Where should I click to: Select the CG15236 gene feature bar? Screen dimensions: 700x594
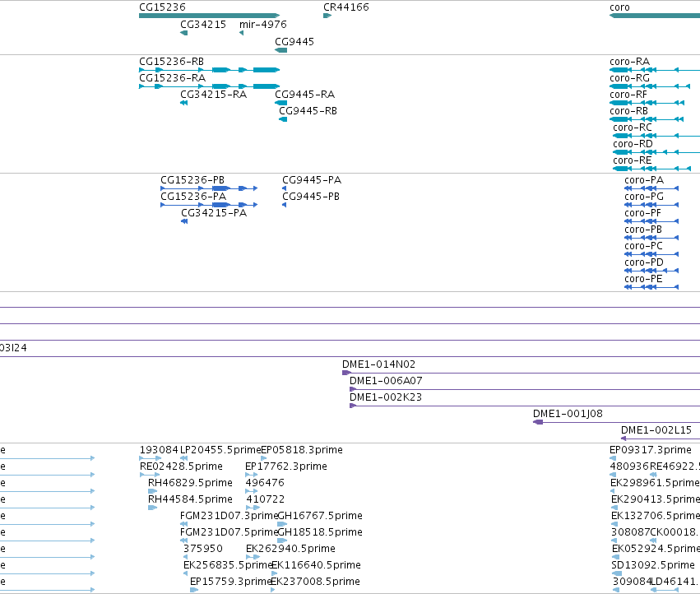210,16
